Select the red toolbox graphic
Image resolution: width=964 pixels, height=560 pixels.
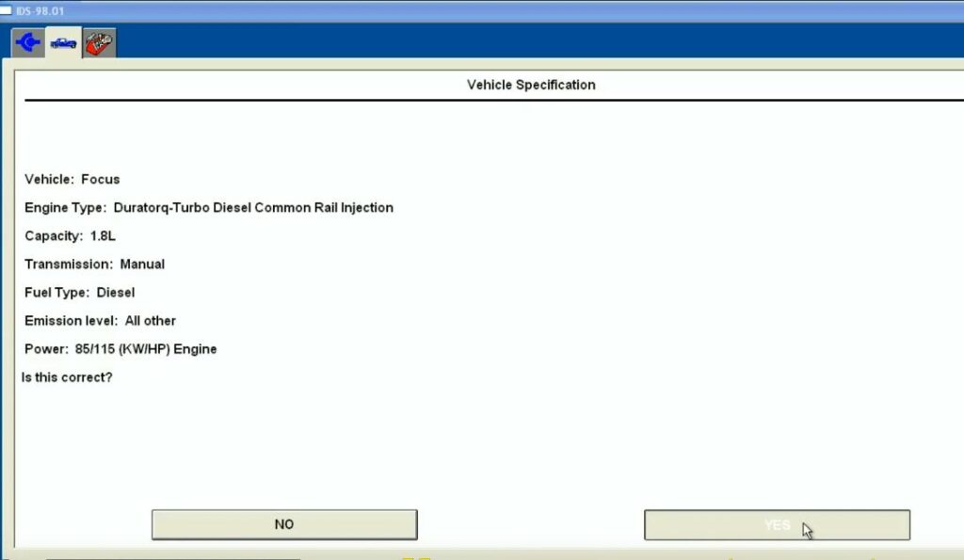pos(98,41)
